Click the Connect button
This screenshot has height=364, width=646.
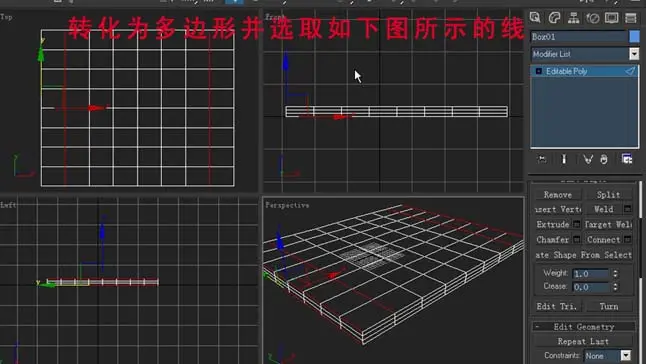(604, 239)
